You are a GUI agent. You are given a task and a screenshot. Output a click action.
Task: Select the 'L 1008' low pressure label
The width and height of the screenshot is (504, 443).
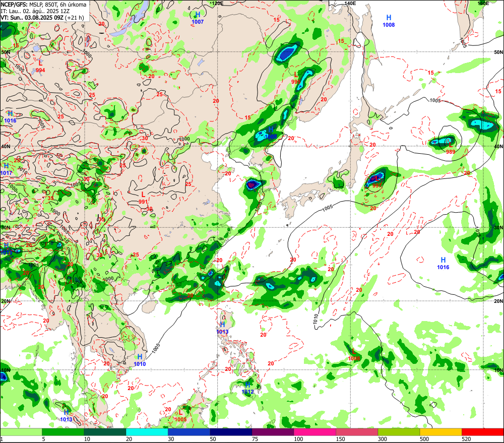(354, 355)
